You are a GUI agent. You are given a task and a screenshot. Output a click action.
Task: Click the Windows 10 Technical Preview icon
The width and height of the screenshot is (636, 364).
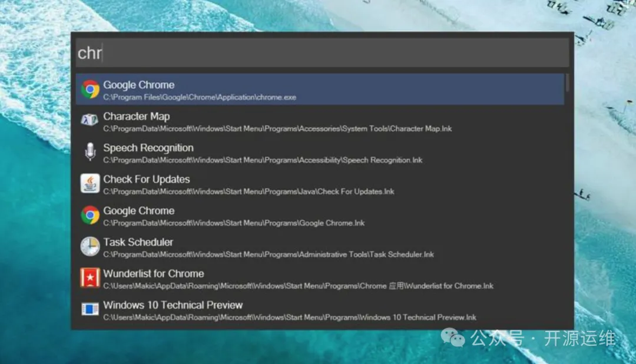(90, 309)
